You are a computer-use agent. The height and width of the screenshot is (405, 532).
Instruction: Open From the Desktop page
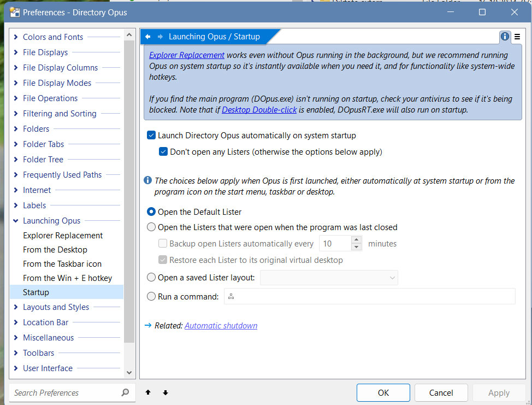pyautogui.click(x=55, y=250)
